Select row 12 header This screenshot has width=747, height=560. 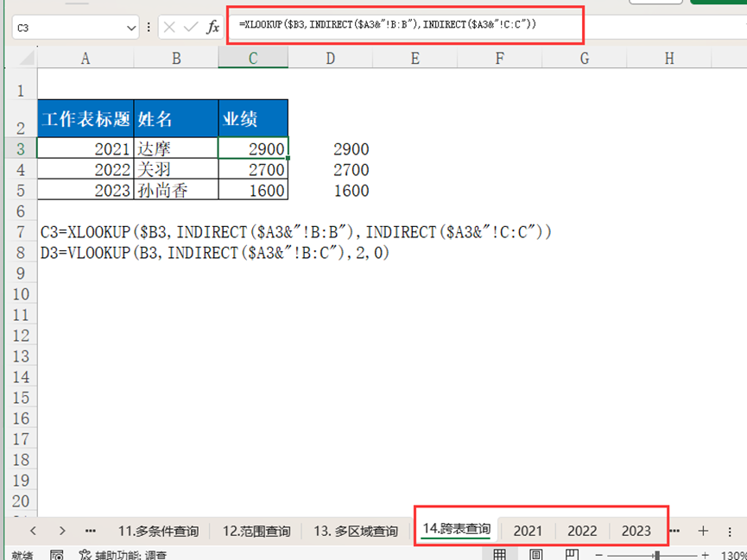[x=21, y=336]
